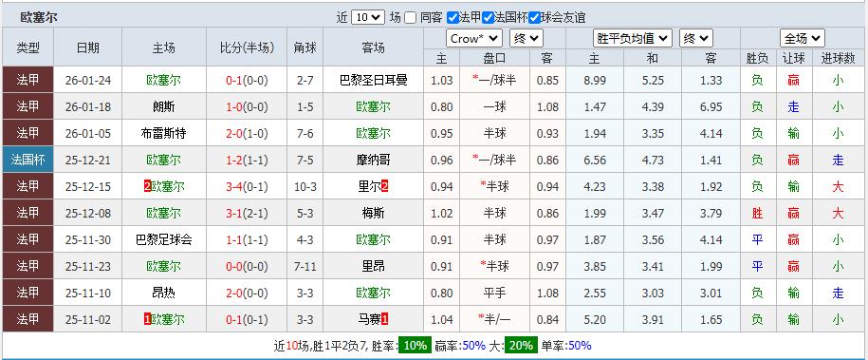This screenshot has width=868, height=360.
Task: Uncheck the 球会友谊 filter checkbox
Action: (x=534, y=18)
